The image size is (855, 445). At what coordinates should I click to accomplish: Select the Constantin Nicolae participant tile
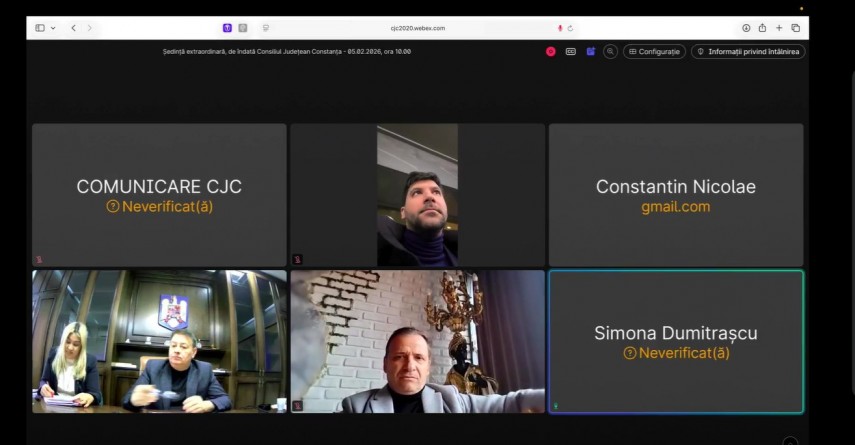coord(676,195)
